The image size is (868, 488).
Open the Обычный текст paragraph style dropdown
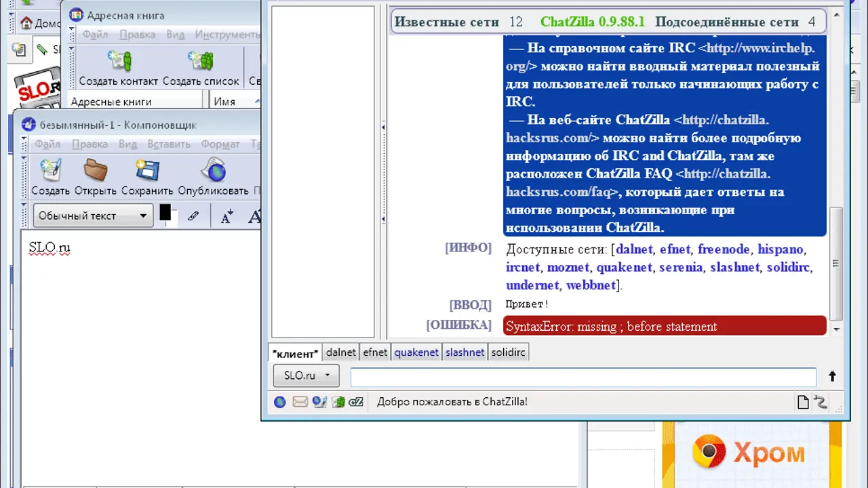[93, 216]
